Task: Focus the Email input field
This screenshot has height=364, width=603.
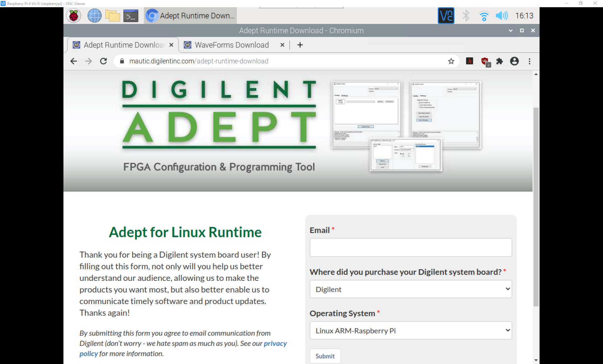Action: pos(411,247)
